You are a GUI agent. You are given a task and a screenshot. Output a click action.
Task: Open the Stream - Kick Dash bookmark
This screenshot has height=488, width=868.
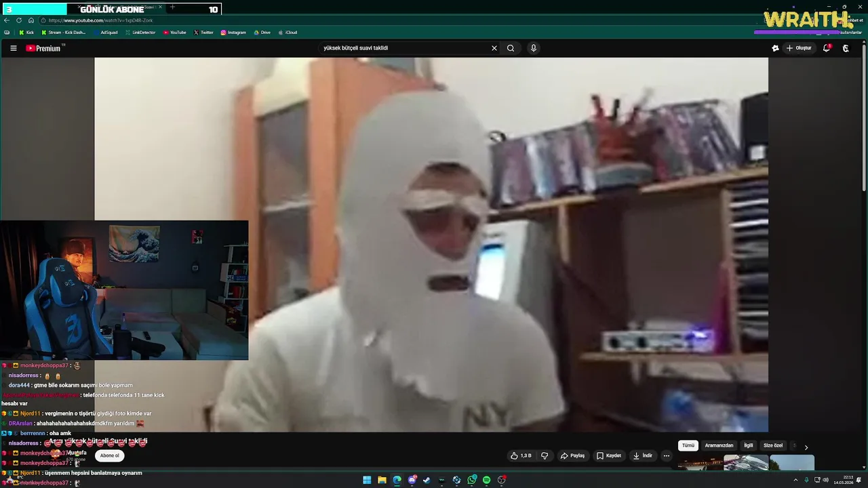[x=63, y=33]
